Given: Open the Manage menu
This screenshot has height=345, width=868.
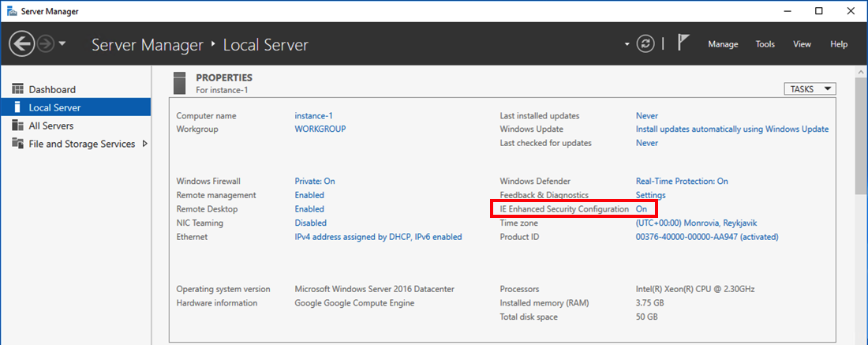Looking at the screenshot, I should 723,44.
